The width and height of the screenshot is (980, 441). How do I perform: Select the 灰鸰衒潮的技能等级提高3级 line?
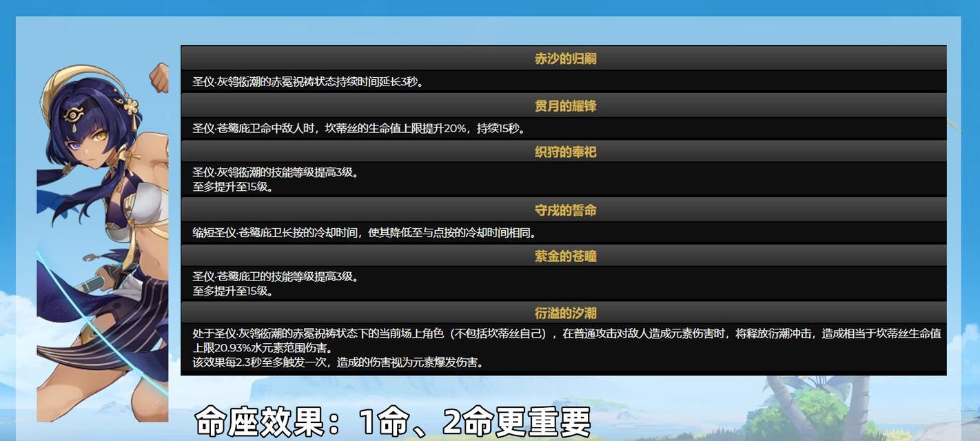pos(275,173)
